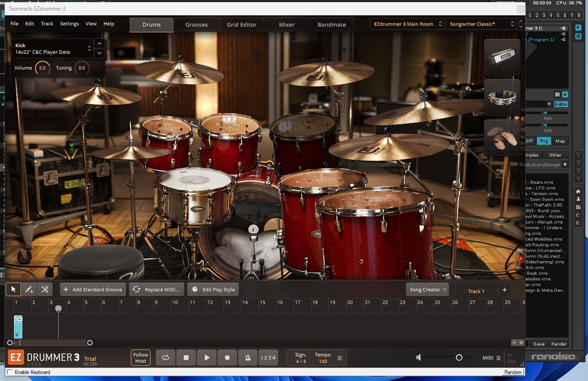
Task: Click Add Standard Groove button
Action: point(93,290)
